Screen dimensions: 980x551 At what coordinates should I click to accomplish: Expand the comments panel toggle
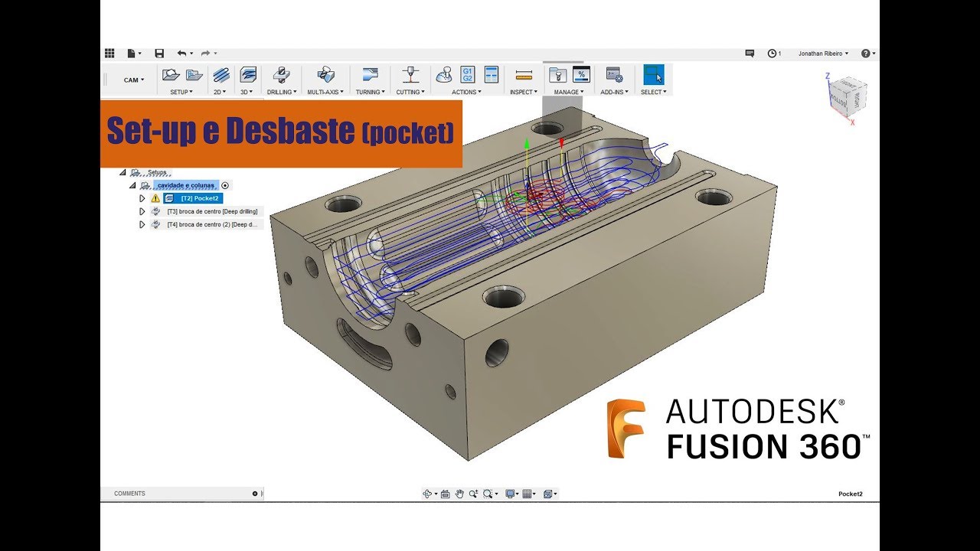255,494
